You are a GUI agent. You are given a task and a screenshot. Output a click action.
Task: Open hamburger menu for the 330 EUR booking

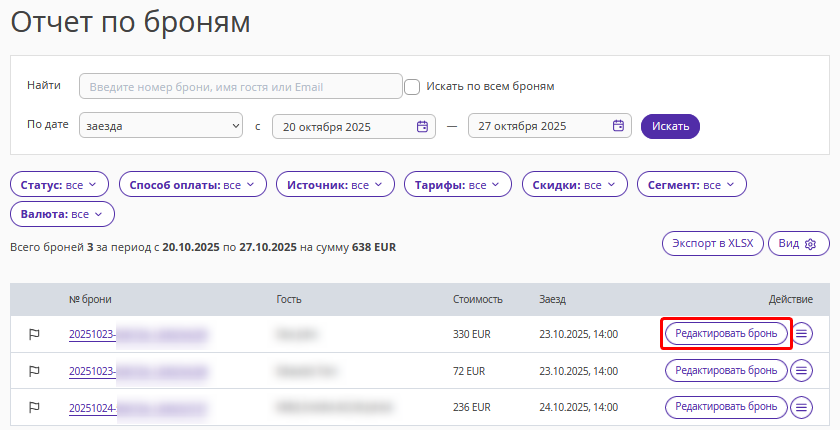pos(802,334)
